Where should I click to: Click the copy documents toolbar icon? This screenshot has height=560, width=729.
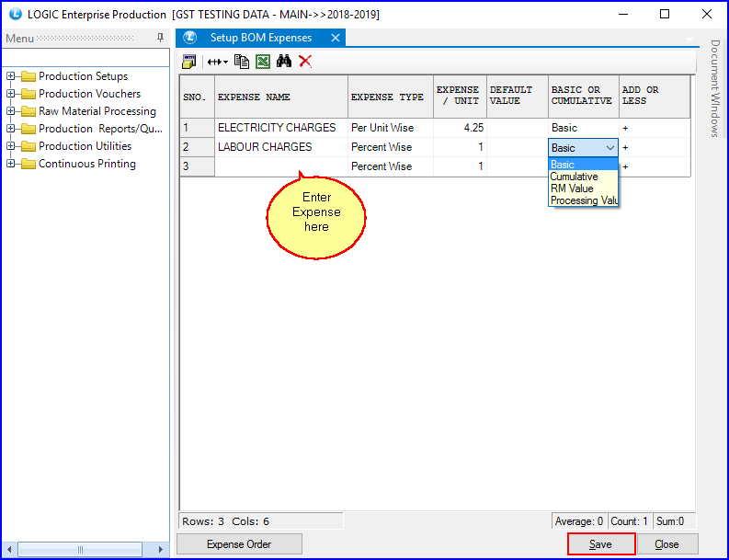pyautogui.click(x=242, y=62)
